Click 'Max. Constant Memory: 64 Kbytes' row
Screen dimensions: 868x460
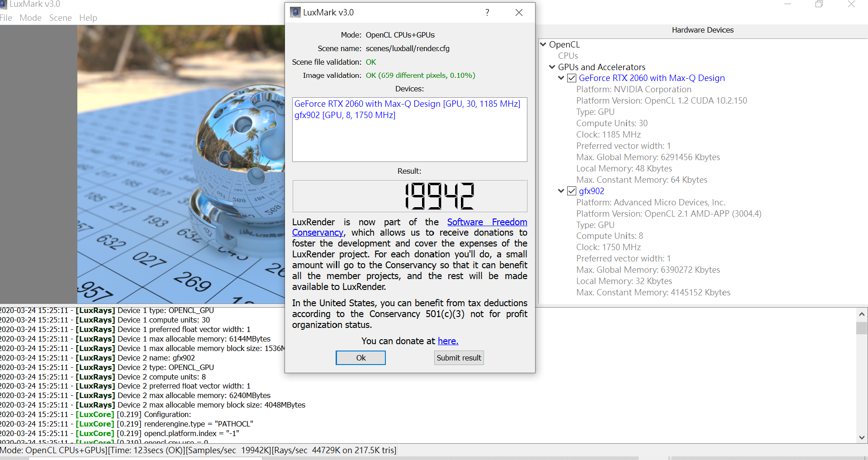pos(642,180)
